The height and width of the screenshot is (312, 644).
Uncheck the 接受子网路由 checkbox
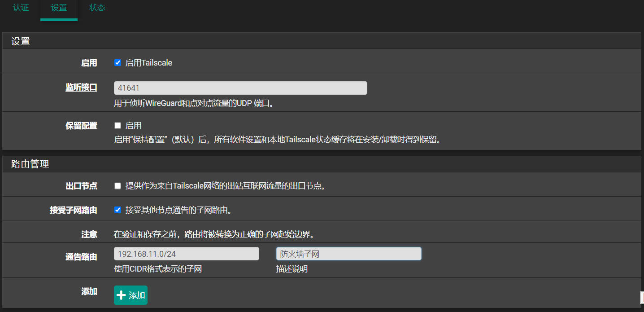point(118,210)
